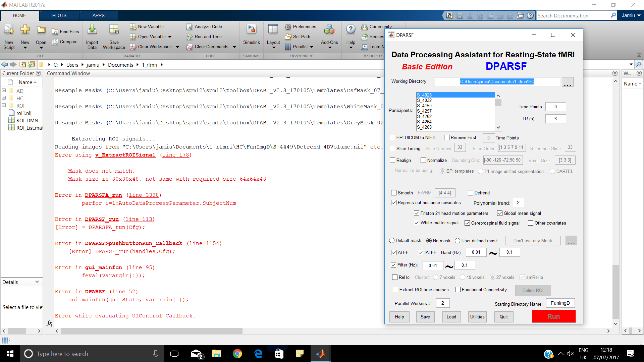Select participant S_4150 in the list

point(455,106)
